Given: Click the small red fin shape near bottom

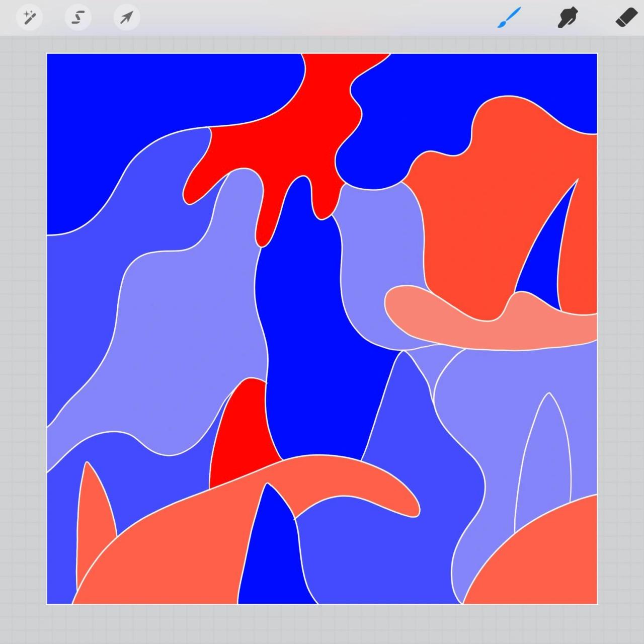Looking at the screenshot, I should coord(242,438).
